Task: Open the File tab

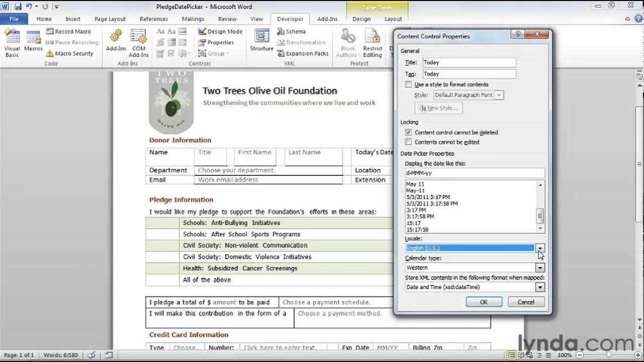Action: [14, 19]
